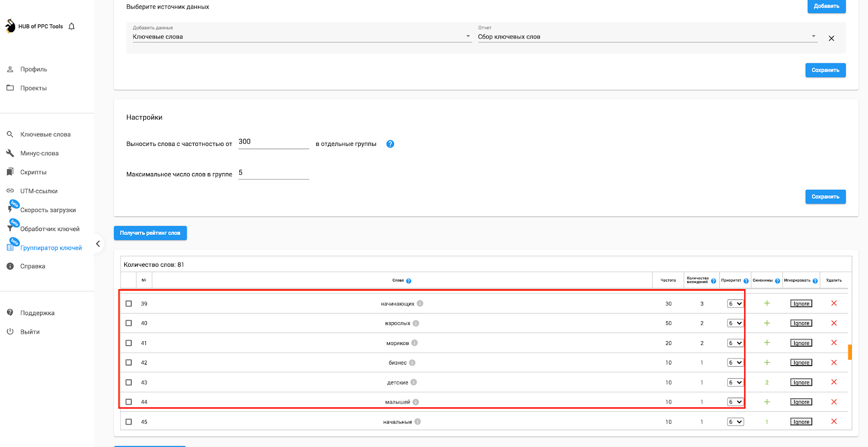Delete the word взрослых
Viewport: 868px width, 447px height.
[x=834, y=323]
